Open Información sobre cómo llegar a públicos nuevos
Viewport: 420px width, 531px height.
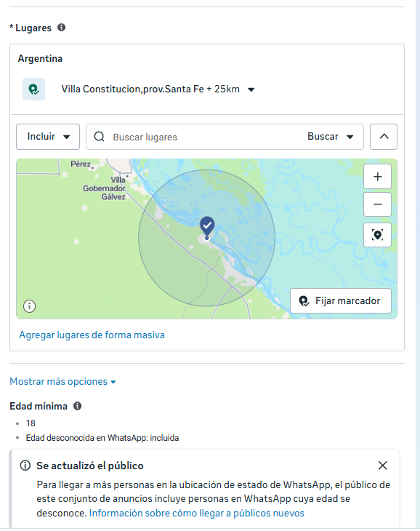pos(196,514)
